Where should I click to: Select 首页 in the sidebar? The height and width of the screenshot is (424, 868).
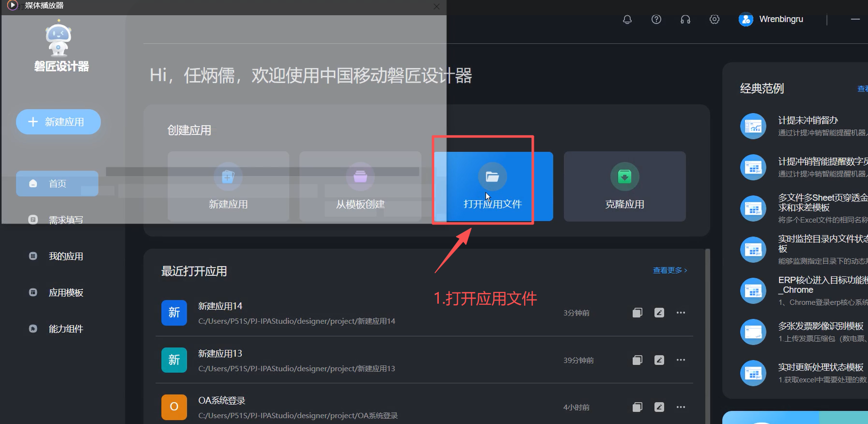pos(57,183)
